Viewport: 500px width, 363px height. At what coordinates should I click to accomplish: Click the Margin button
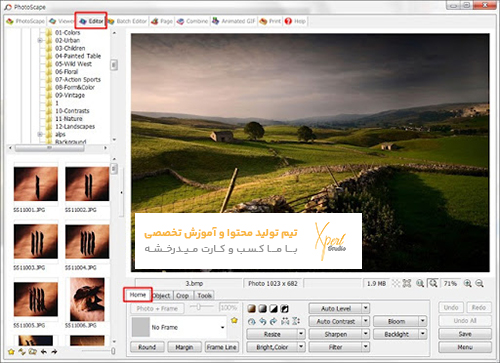[x=184, y=347]
